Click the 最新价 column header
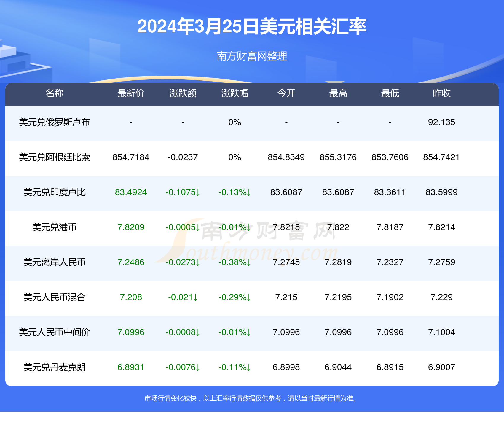Viewport: 504px width, 436px height. (131, 93)
